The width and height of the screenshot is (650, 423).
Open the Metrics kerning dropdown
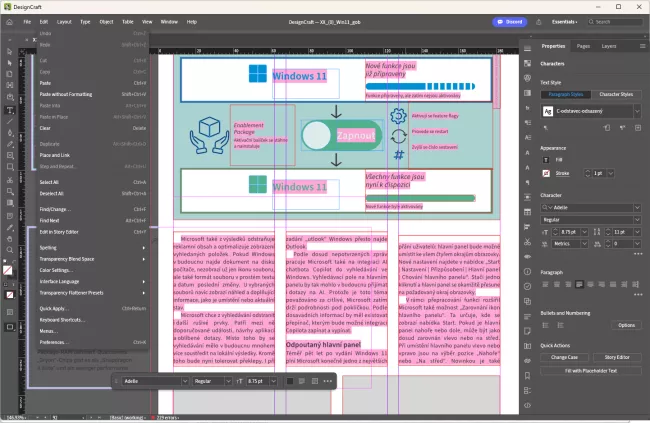click(584, 244)
